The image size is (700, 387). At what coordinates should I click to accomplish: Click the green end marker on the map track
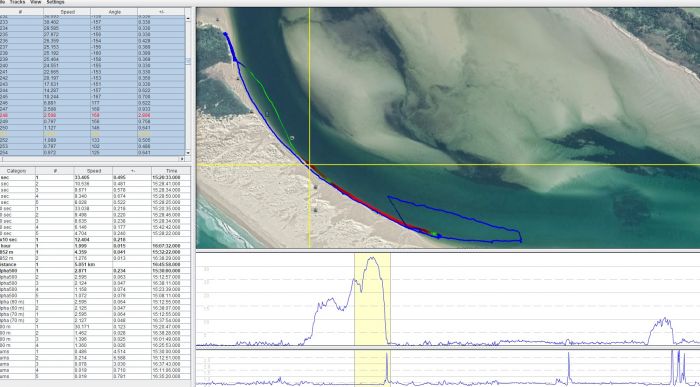click(x=433, y=233)
